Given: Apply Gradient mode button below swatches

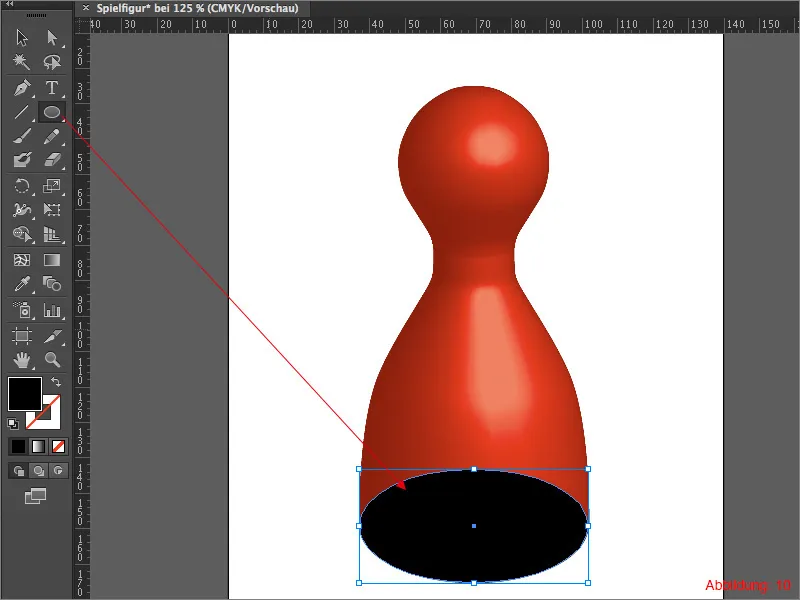Looking at the screenshot, I should coord(38,446).
